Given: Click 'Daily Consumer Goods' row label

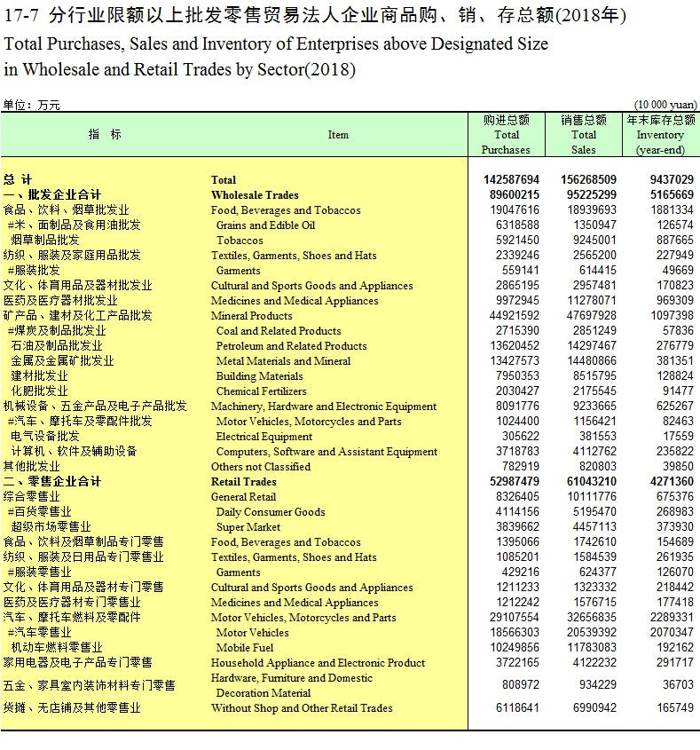Looking at the screenshot, I should [271, 512].
